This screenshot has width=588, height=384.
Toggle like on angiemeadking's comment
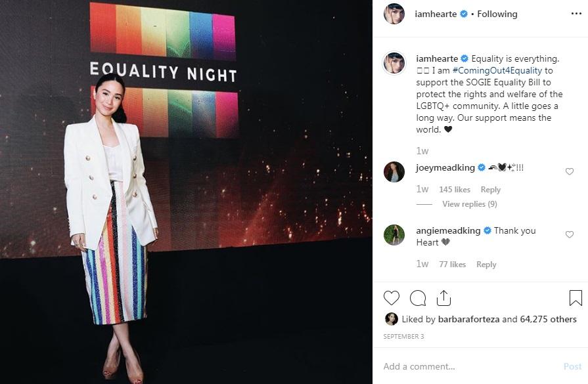point(570,234)
